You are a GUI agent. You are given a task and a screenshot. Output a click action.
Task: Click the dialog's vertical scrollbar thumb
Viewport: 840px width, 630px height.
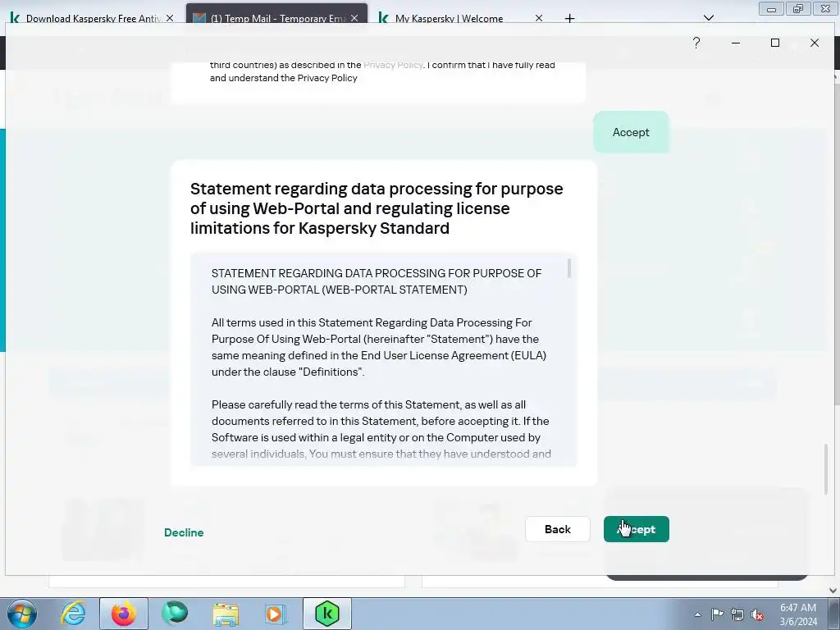825,468
